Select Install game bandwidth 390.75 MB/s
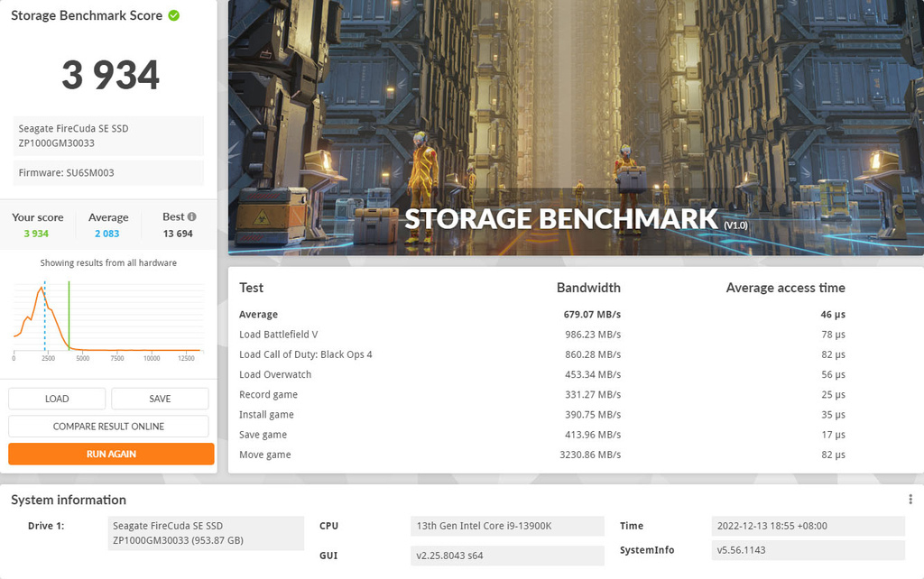Viewport: 924px width, 579px height. 593,415
